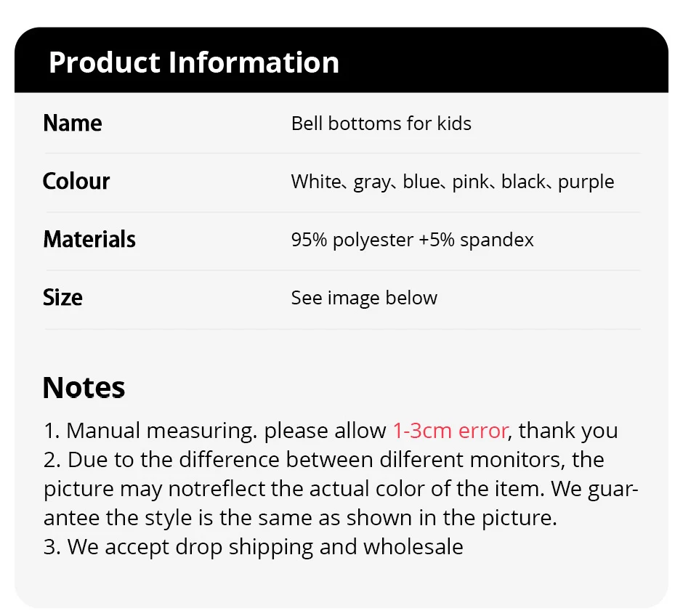The image size is (683, 616).
Task: Click the pink colour text
Action: click(471, 182)
